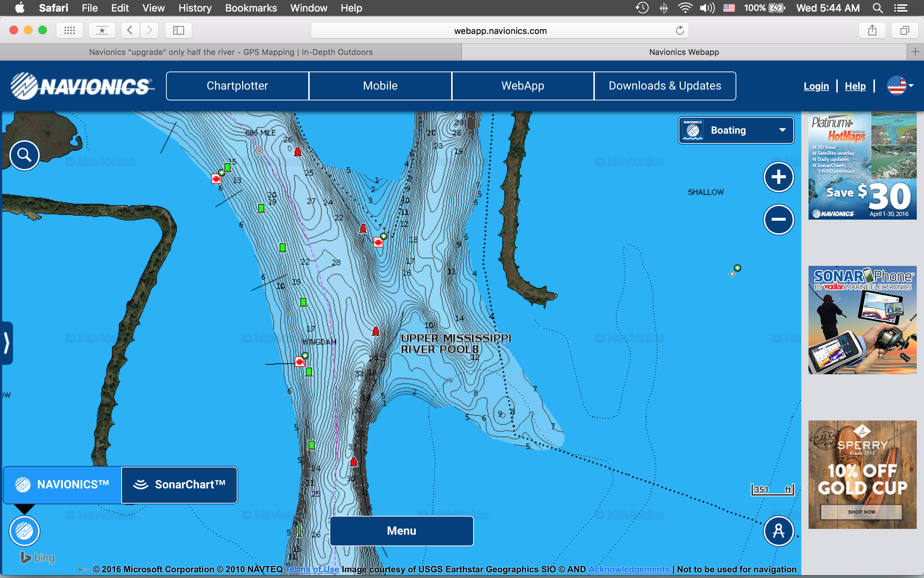Click the Navionics logo

pyautogui.click(x=82, y=86)
